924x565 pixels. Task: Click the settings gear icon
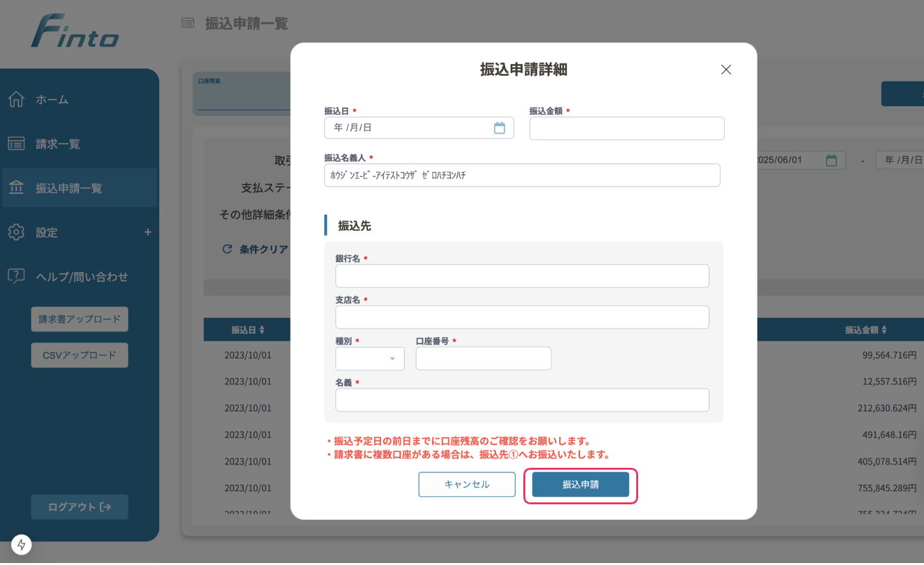tap(16, 232)
